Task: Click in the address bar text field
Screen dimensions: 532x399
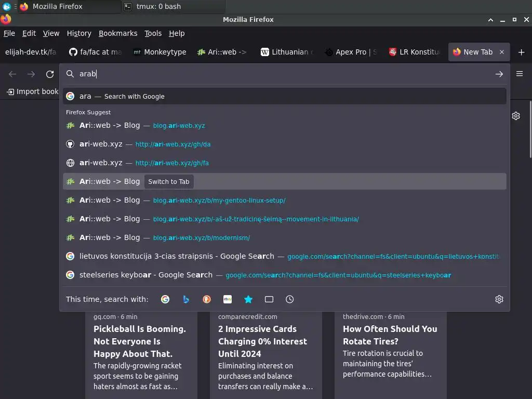Action: point(285,74)
